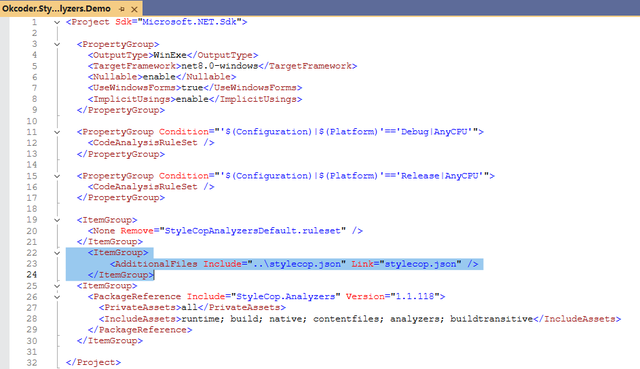Click the Version "1.1.118" attribute value

click(415, 297)
